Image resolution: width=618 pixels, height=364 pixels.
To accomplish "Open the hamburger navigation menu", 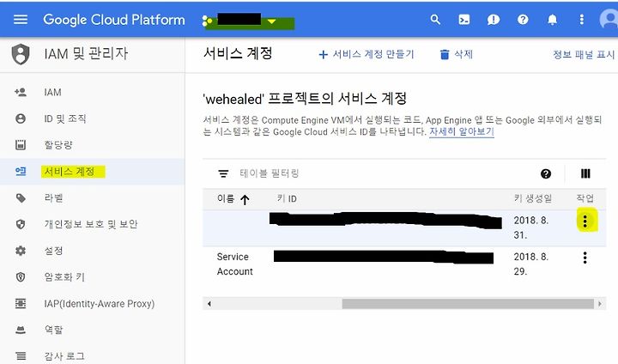I will [x=21, y=20].
